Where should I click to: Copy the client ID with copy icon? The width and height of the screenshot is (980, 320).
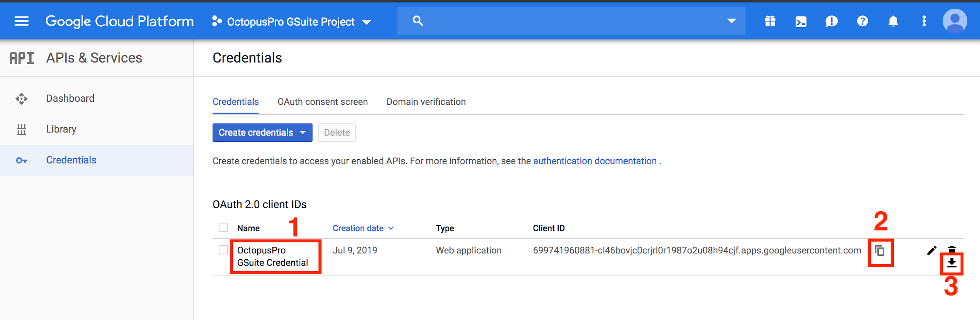[x=880, y=251]
